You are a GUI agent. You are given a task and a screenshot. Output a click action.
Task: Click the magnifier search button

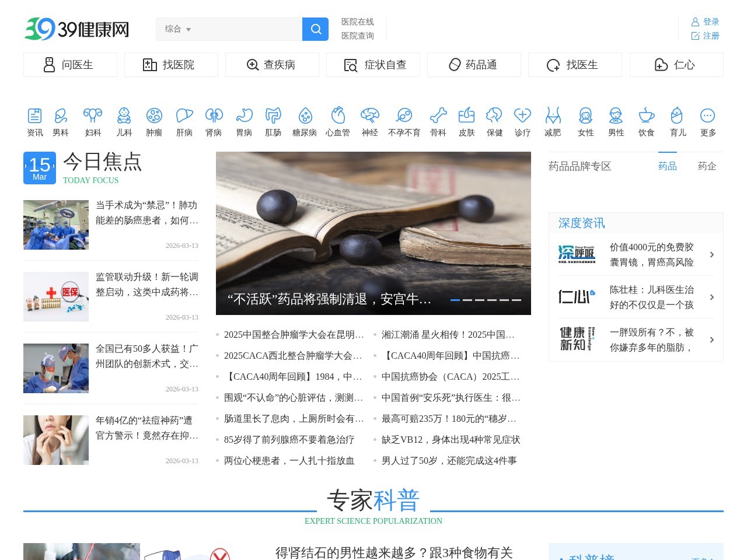coord(315,29)
